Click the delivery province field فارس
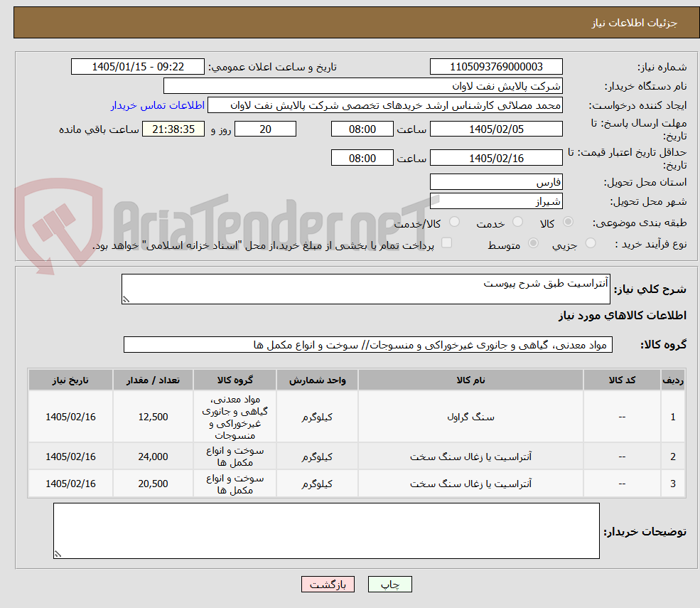 (496, 182)
